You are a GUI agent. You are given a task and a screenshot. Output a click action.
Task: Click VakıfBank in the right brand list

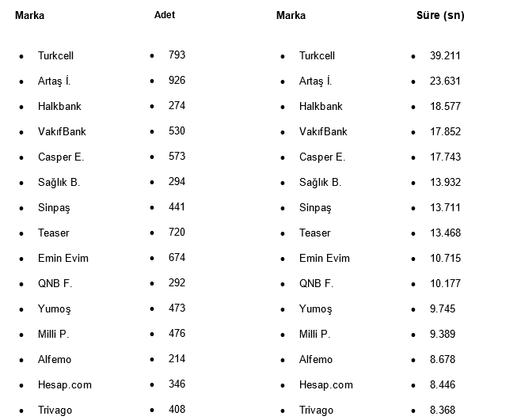pyautogui.click(x=323, y=132)
